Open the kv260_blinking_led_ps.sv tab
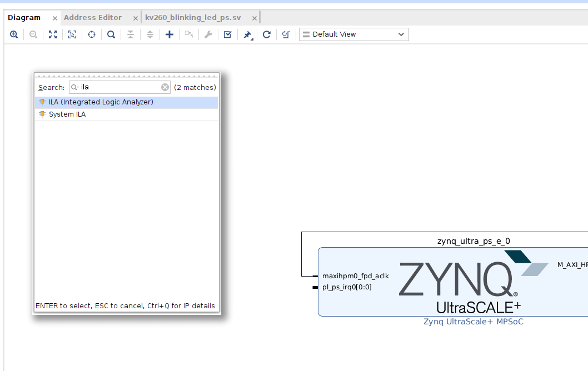 tap(193, 18)
